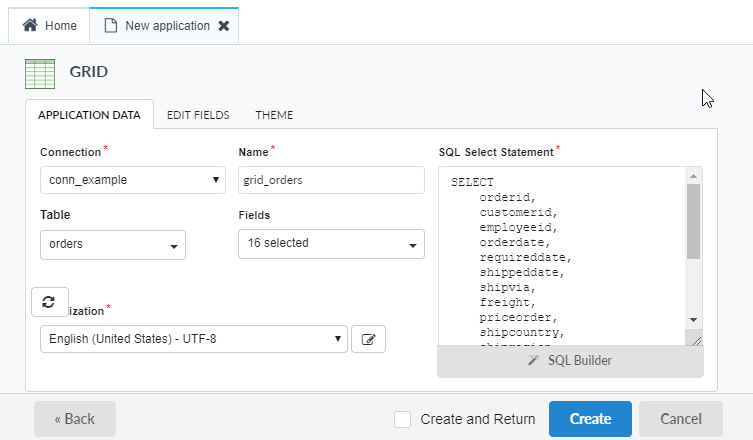This screenshot has width=753, height=440.
Task: Click the edit localization icon button
Action: coord(368,339)
